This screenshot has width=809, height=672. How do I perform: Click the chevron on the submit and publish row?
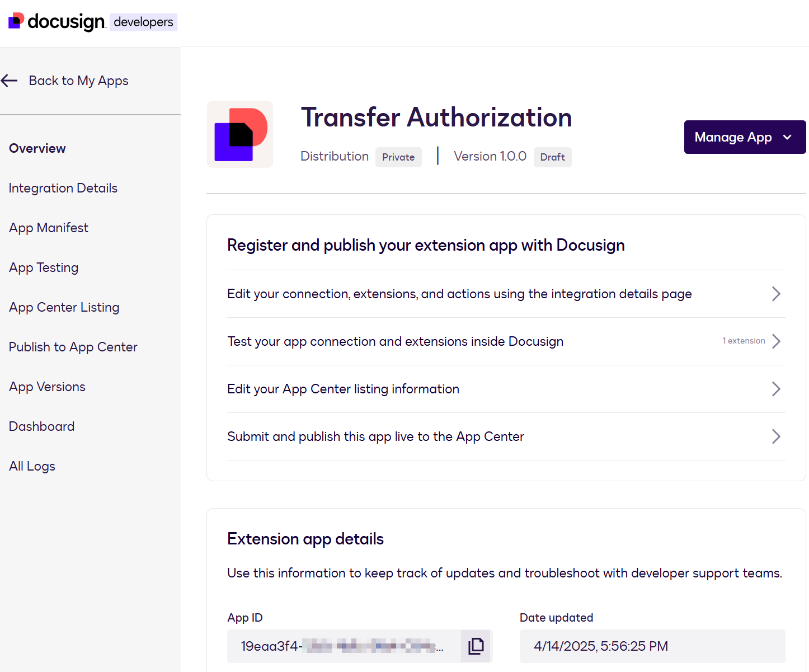tap(775, 436)
